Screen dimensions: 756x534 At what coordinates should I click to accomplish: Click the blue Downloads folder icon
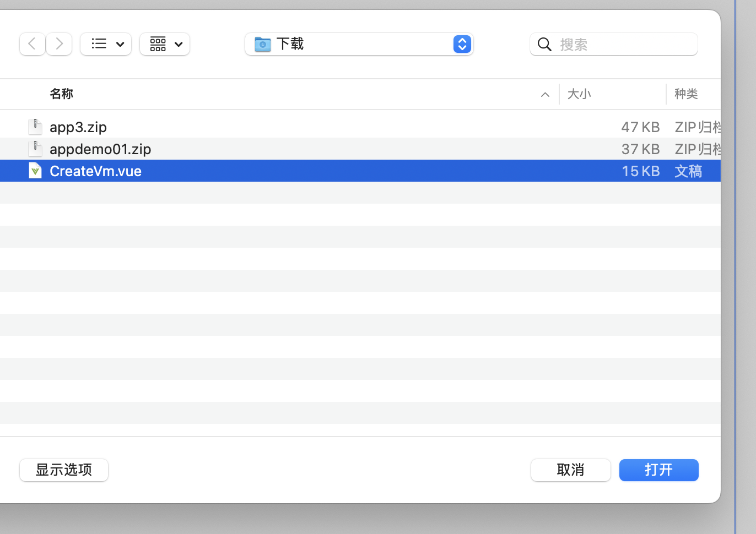(x=263, y=44)
